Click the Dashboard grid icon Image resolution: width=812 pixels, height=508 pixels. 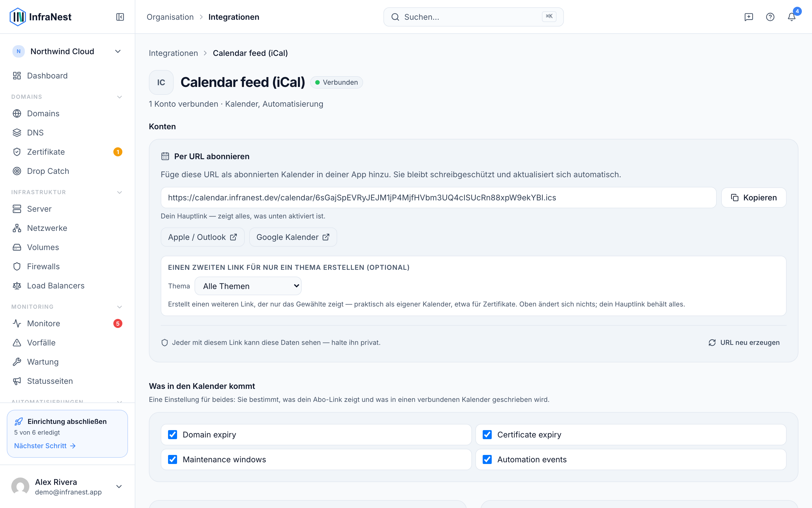pos(17,76)
